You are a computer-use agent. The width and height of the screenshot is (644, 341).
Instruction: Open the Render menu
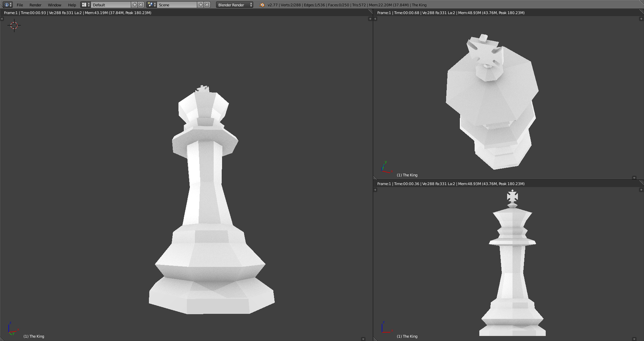tap(35, 5)
